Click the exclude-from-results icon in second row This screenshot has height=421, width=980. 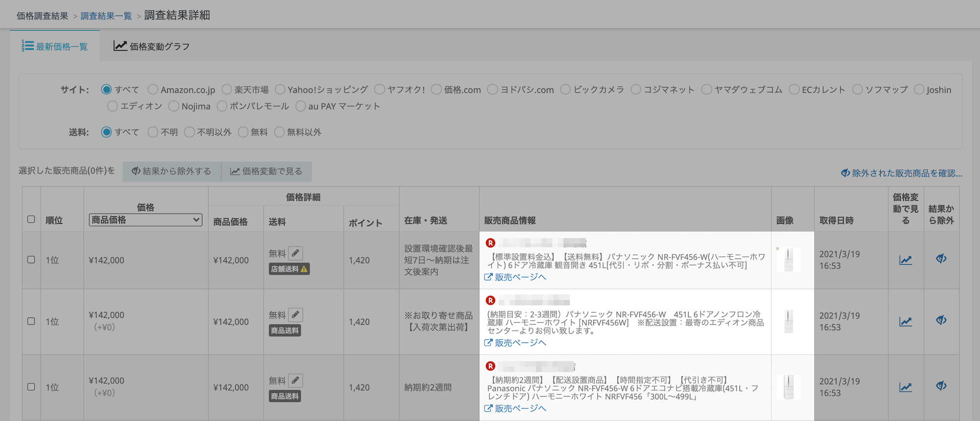coord(941,320)
